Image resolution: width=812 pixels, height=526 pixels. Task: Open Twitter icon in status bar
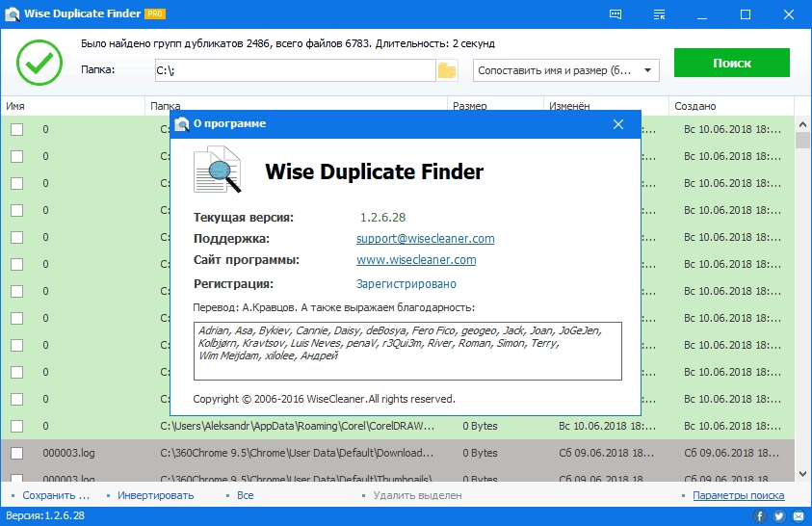(779, 515)
